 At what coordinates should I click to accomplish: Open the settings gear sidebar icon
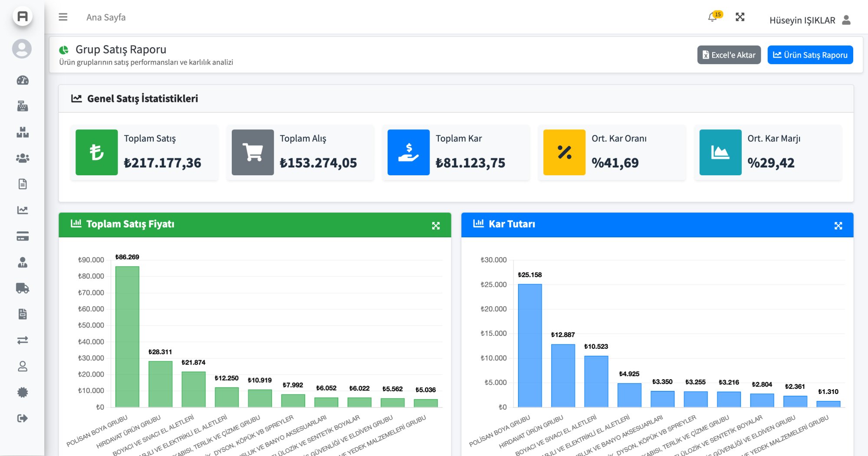pos(23,392)
